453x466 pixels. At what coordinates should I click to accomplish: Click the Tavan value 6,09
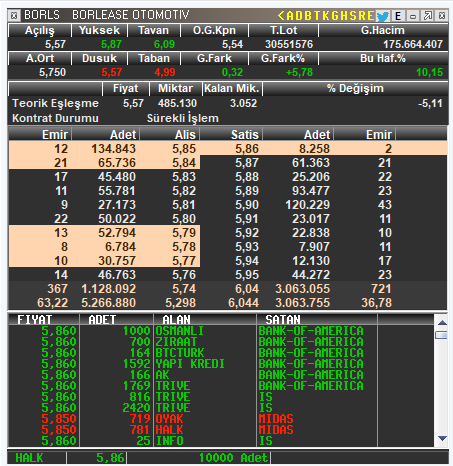(164, 44)
